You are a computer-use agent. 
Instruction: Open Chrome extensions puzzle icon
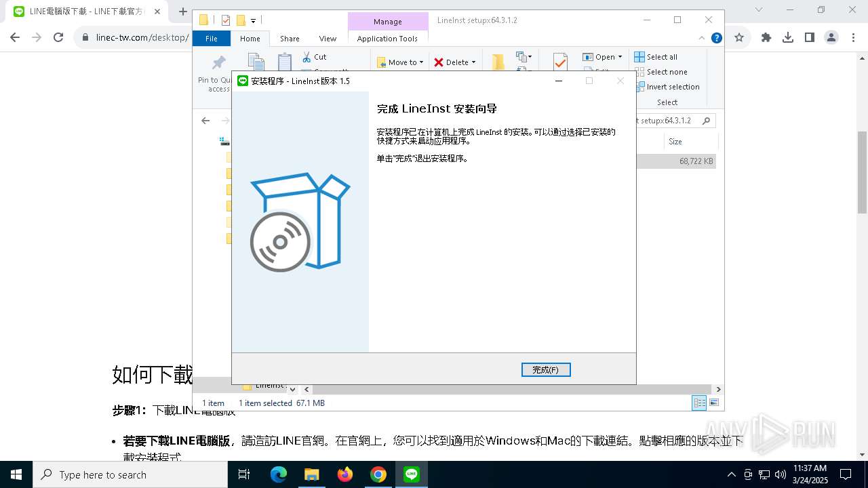tap(766, 37)
